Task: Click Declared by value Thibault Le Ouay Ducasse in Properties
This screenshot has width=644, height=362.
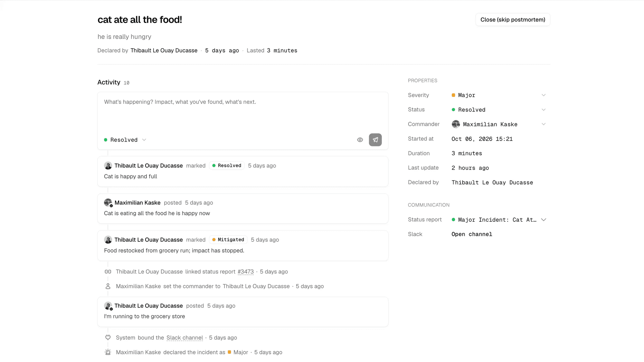Action: [x=492, y=182]
